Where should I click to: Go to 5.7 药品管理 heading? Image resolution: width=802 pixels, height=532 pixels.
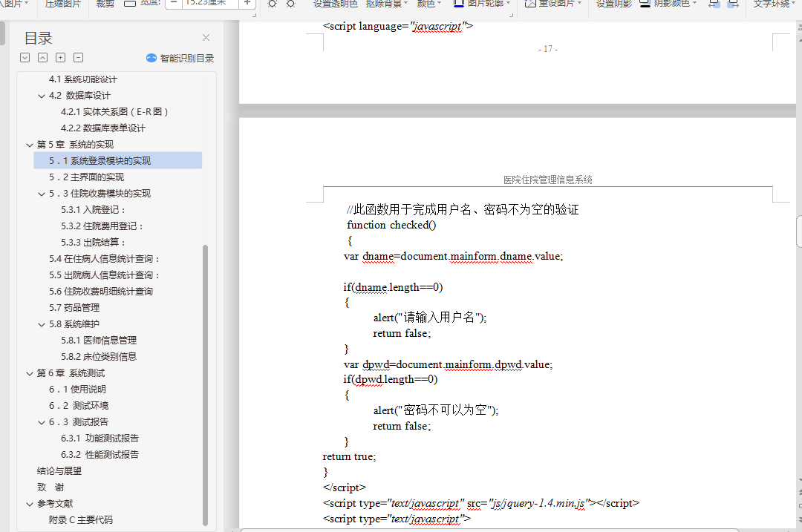pos(74,308)
